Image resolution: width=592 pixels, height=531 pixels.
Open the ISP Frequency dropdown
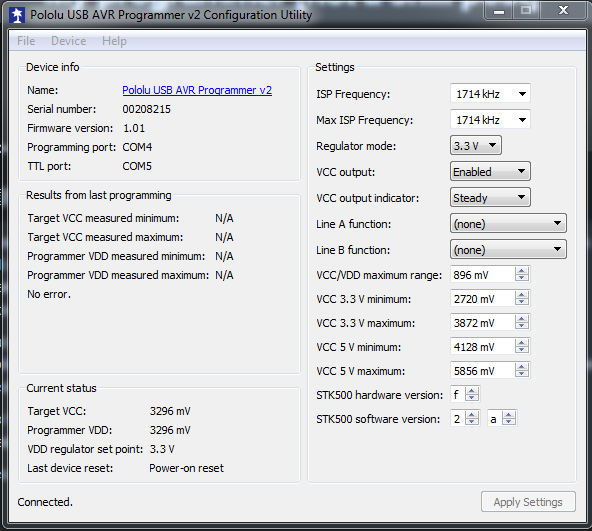click(490, 94)
